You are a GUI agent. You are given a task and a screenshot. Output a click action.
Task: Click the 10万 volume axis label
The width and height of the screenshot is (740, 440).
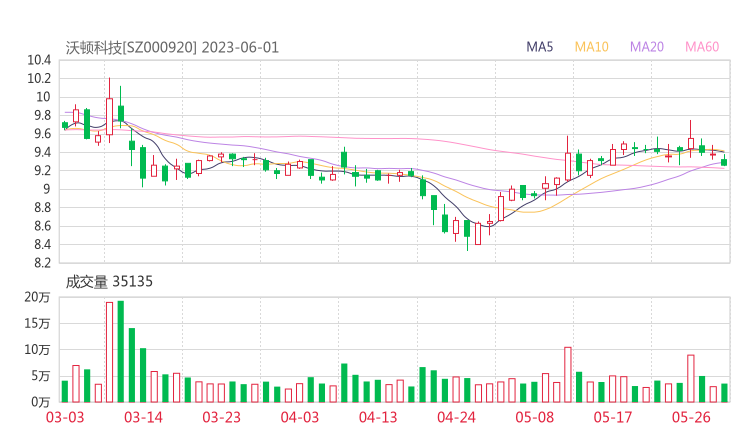tap(37, 350)
